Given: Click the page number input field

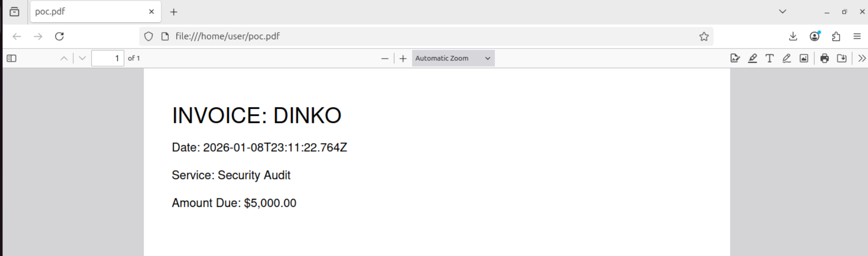Looking at the screenshot, I should pyautogui.click(x=107, y=58).
